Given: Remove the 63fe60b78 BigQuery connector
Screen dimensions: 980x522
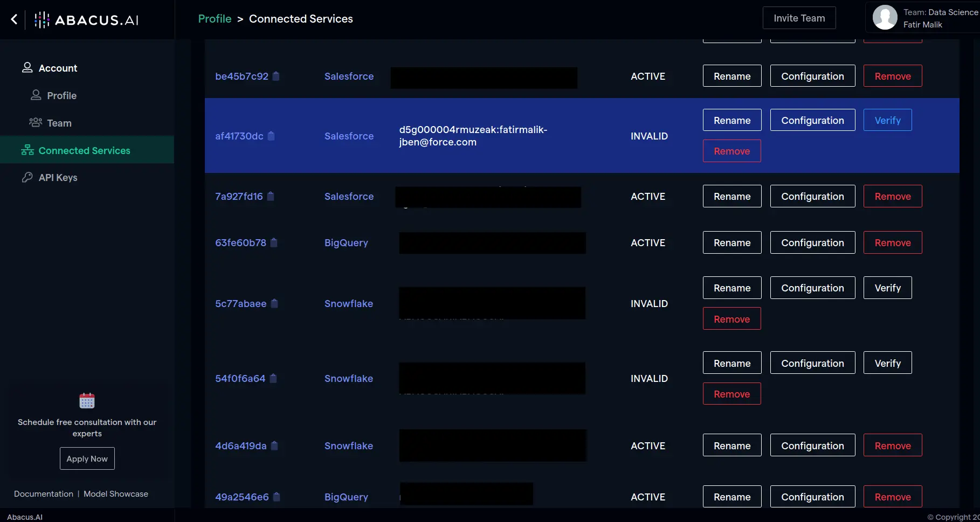Looking at the screenshot, I should pos(893,242).
